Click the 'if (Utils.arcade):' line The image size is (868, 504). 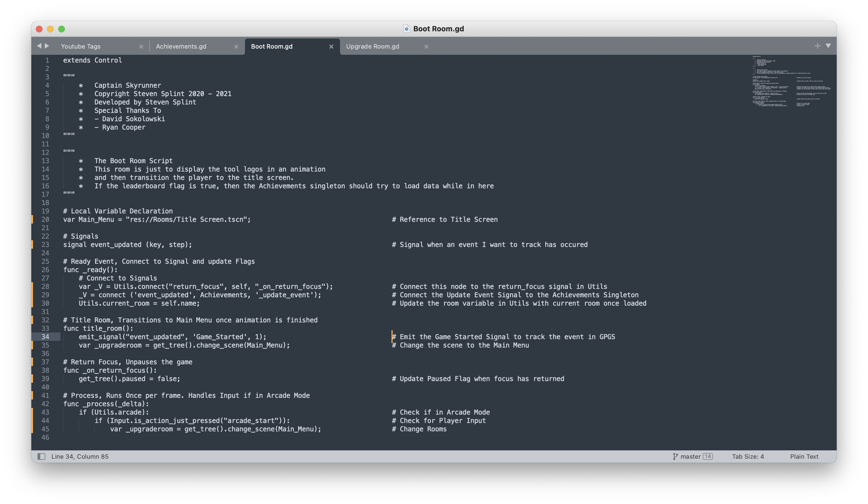(x=114, y=412)
